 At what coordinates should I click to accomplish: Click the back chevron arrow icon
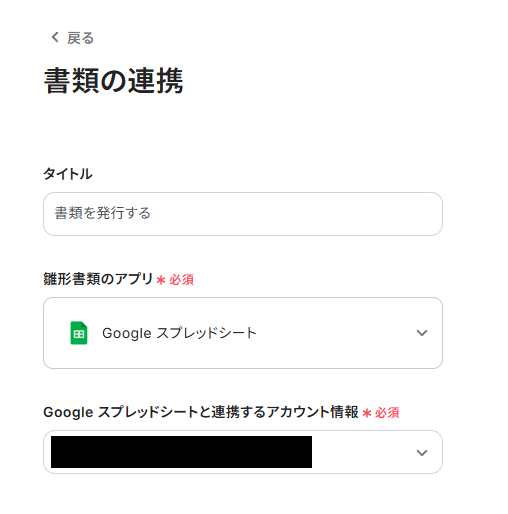coord(55,37)
